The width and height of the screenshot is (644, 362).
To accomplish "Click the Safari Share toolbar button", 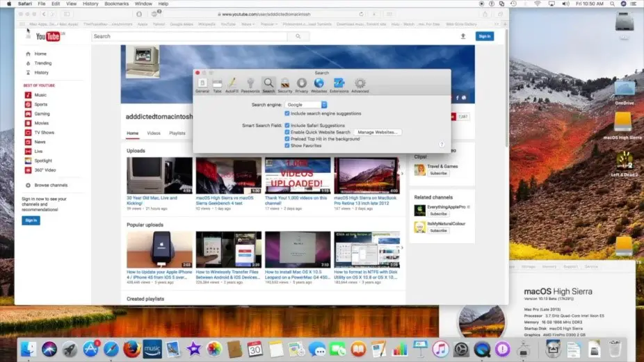I will point(485,14).
